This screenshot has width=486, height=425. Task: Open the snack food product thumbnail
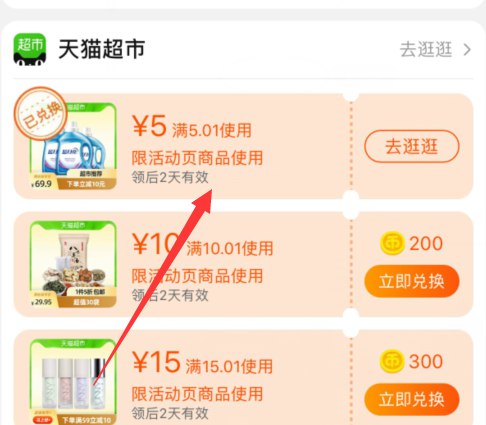click(x=73, y=264)
